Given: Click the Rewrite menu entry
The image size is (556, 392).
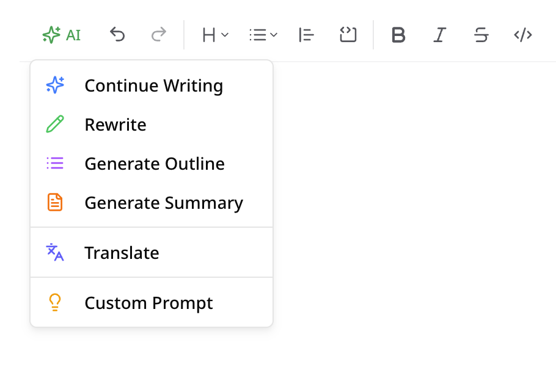Looking at the screenshot, I should [x=115, y=125].
